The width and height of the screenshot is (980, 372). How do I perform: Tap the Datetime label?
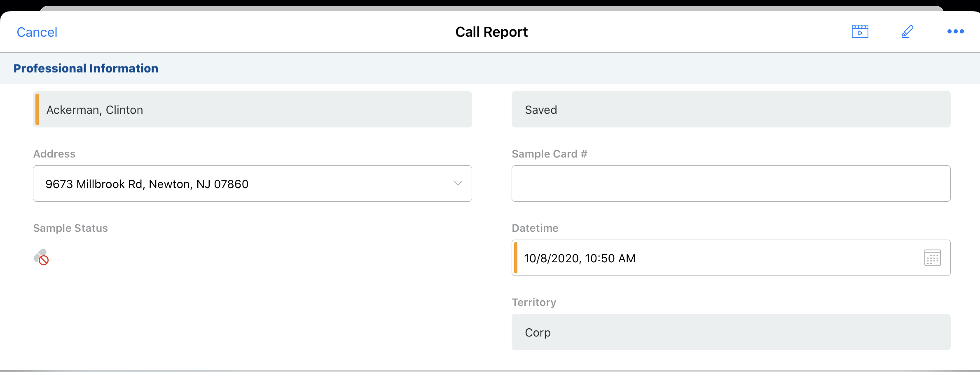pyautogui.click(x=535, y=228)
